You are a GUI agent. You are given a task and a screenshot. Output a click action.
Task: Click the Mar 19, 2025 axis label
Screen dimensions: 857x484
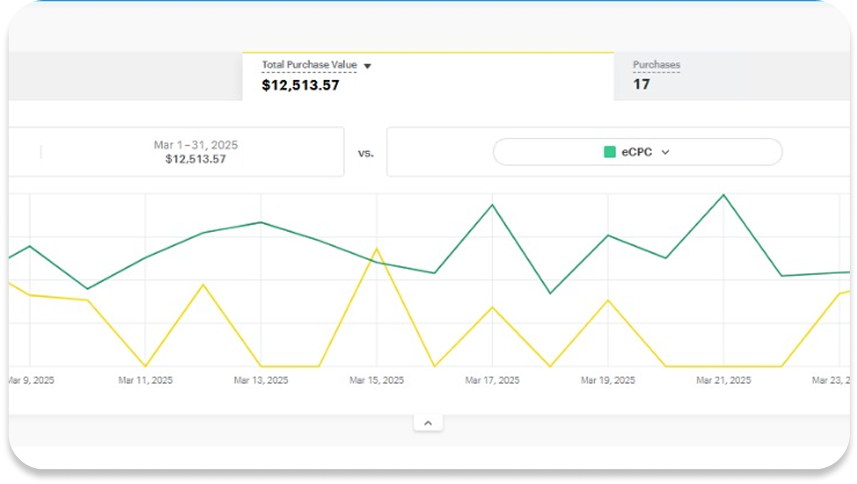608,381
